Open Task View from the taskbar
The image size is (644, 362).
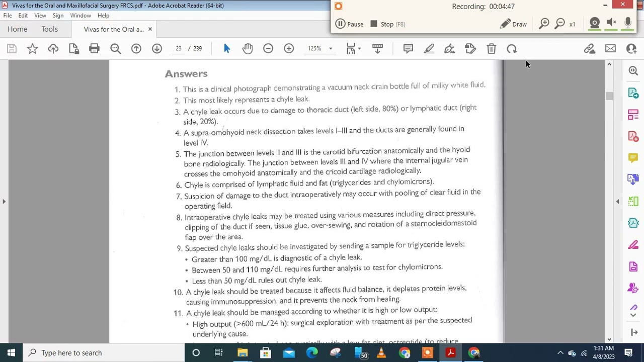click(218, 353)
